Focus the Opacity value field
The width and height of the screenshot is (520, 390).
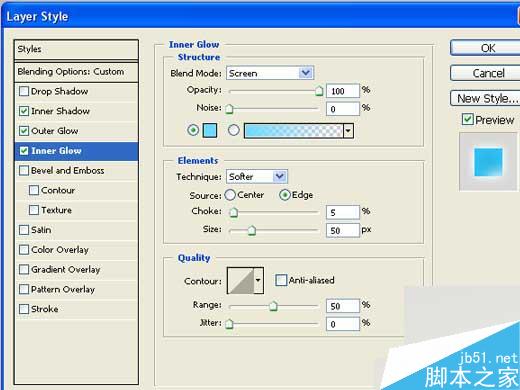[343, 91]
